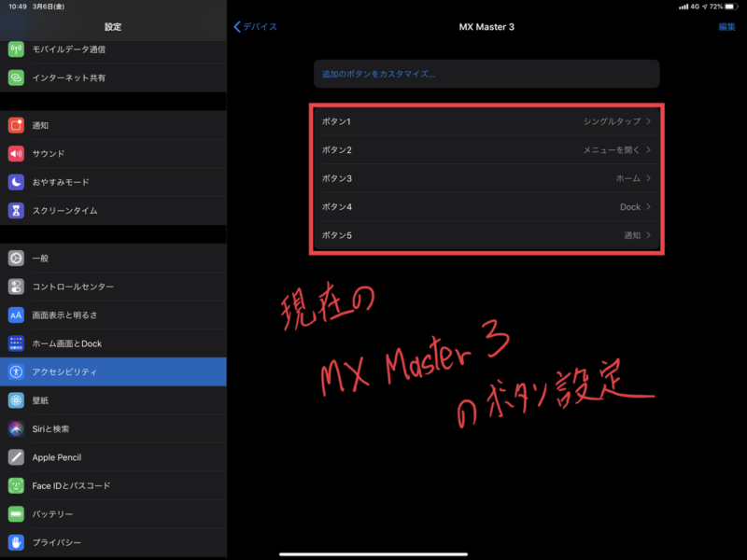Open コントロールセンター settings
Screen dimensions: 747x560
tap(113, 287)
